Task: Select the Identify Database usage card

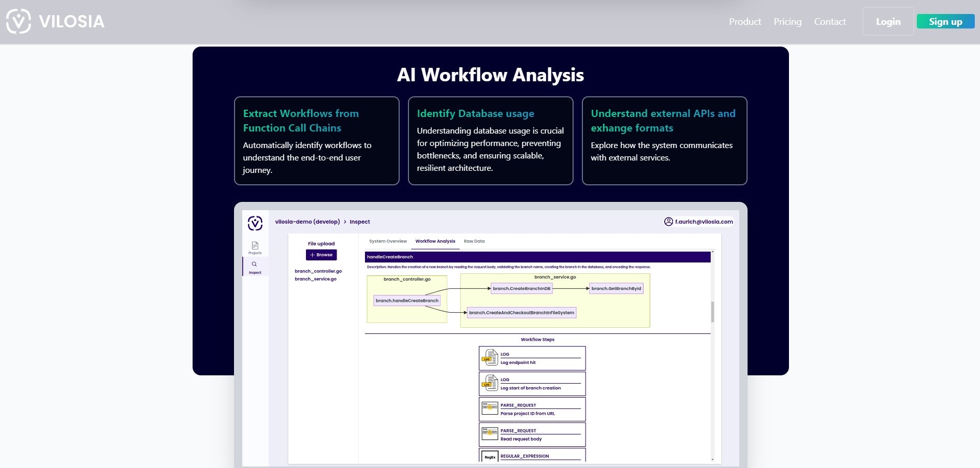Action: (x=491, y=141)
